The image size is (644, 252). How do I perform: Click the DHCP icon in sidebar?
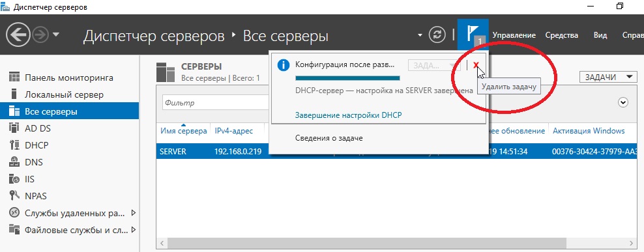point(14,145)
